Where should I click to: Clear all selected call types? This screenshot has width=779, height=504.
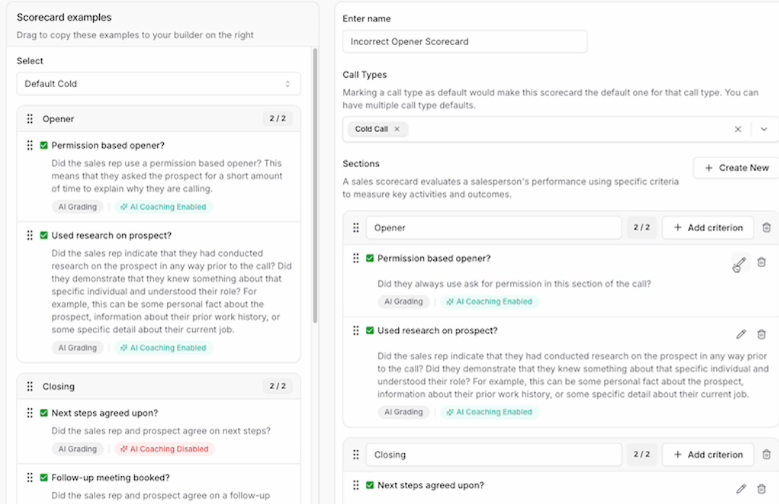pyautogui.click(x=738, y=129)
